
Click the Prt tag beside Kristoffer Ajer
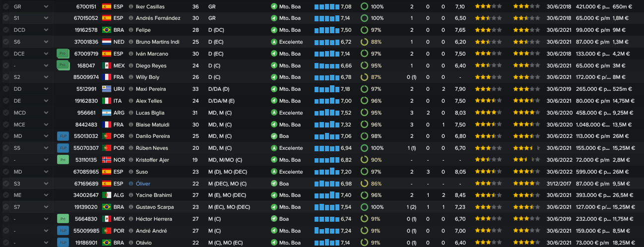pyautogui.click(x=63, y=160)
